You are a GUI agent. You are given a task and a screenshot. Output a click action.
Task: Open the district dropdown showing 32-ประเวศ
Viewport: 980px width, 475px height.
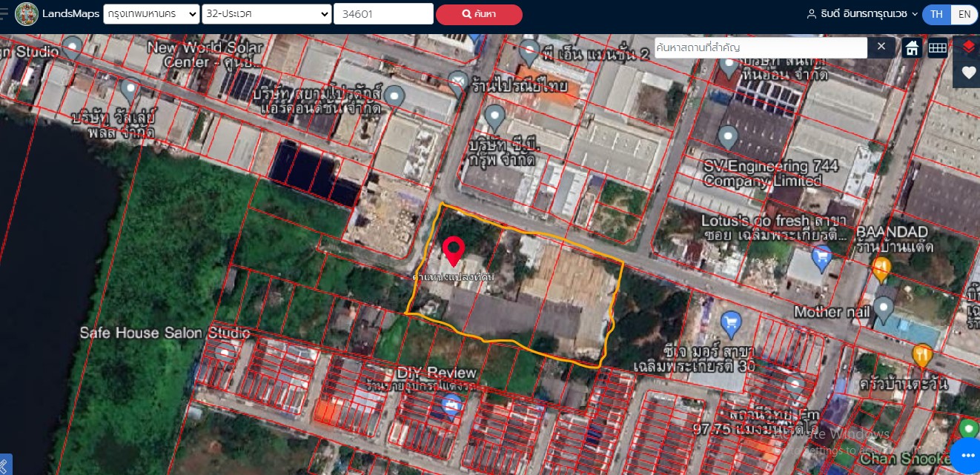point(267,14)
